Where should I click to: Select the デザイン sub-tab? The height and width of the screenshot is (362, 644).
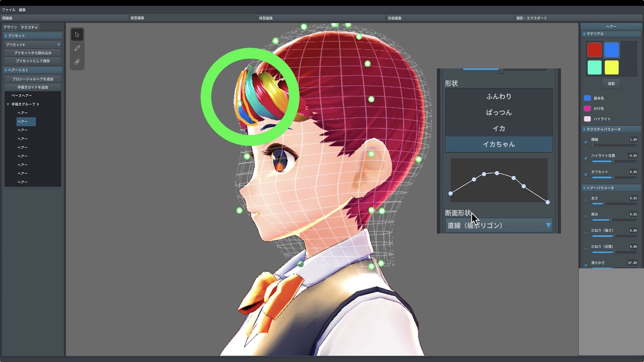pos(10,27)
